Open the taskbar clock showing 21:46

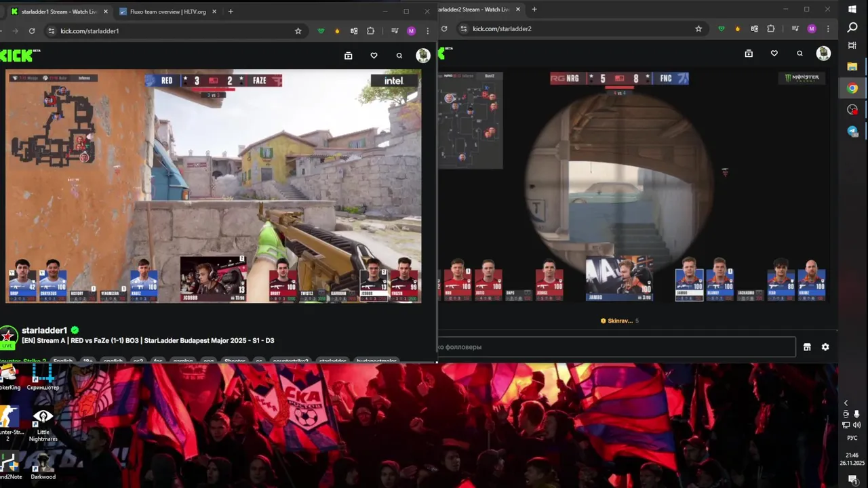point(852,455)
